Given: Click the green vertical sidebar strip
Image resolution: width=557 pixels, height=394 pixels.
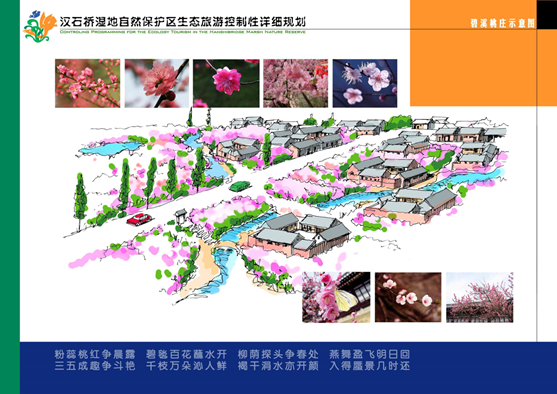Looking at the screenshot, I should pyautogui.click(x=10, y=197).
